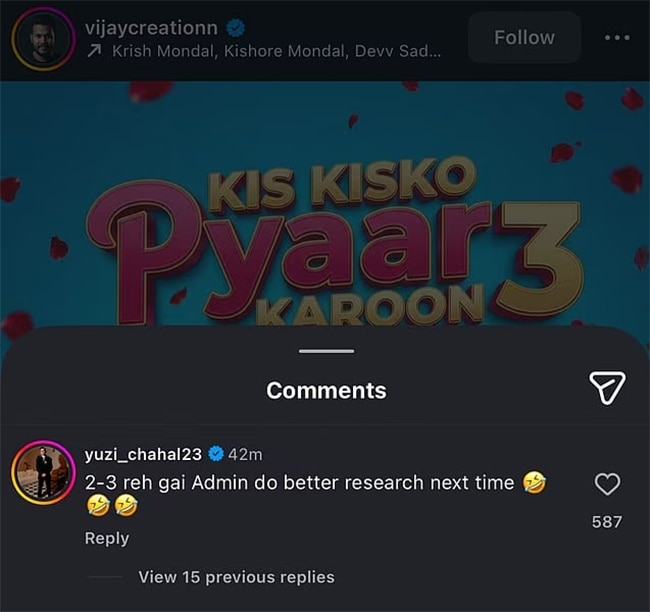Tap the vijaycreationn username

tap(152, 28)
